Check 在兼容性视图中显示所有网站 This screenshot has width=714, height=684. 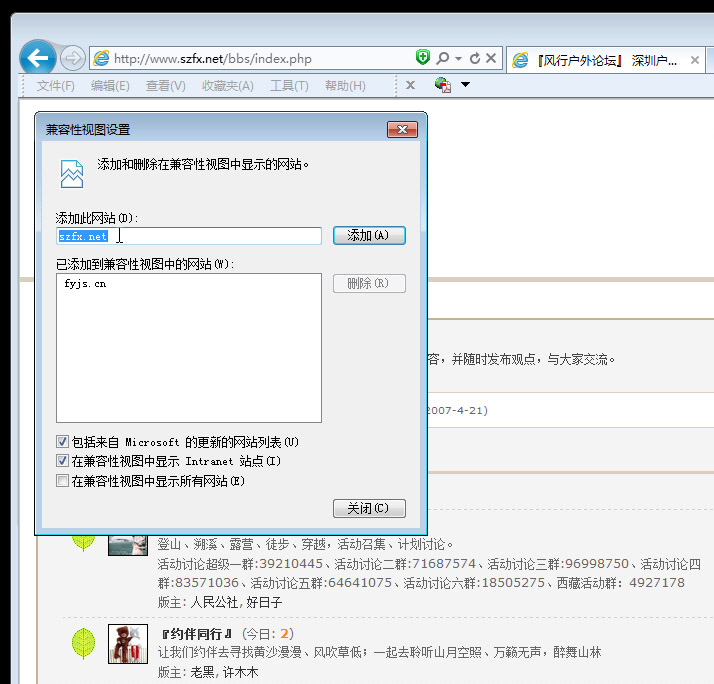pos(62,480)
